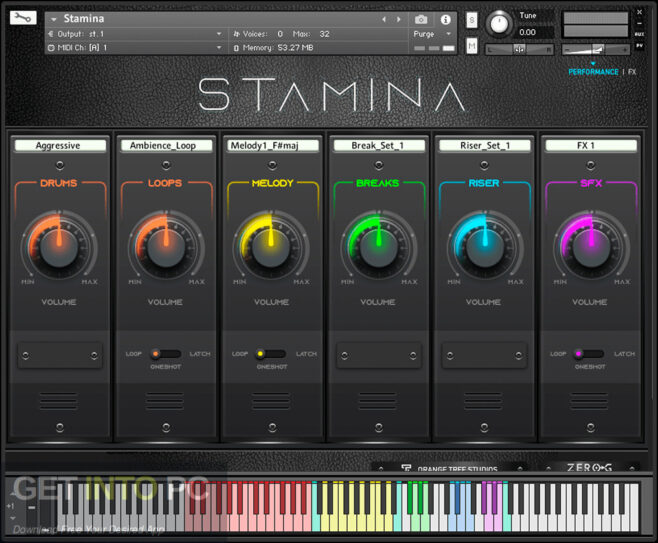
Task: Click the MELODY channel header label
Action: pos(272,183)
